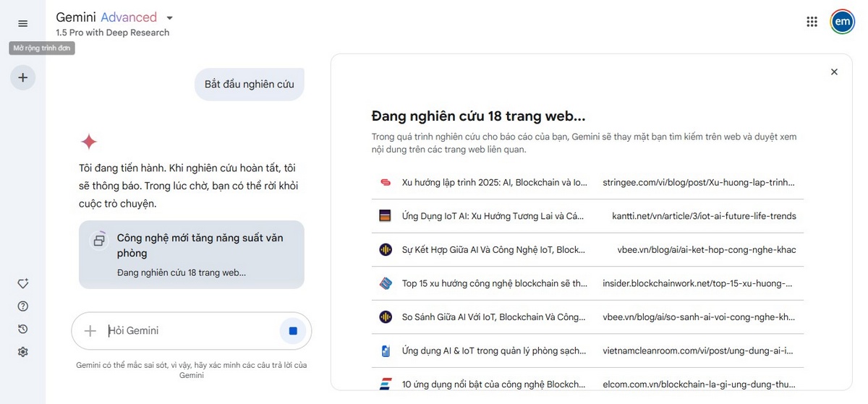This screenshot has height=404, width=868.
Task: Click vbee favicon beside So Sánh row
Action: pos(386,317)
